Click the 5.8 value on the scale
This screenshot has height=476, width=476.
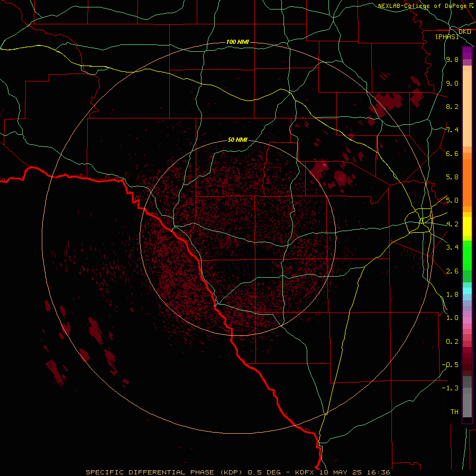click(452, 177)
